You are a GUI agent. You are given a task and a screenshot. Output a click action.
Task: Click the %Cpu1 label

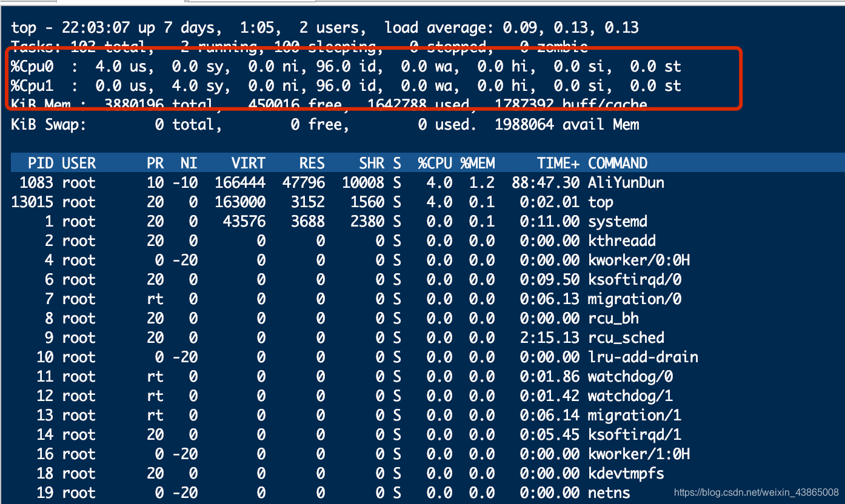click(x=32, y=85)
